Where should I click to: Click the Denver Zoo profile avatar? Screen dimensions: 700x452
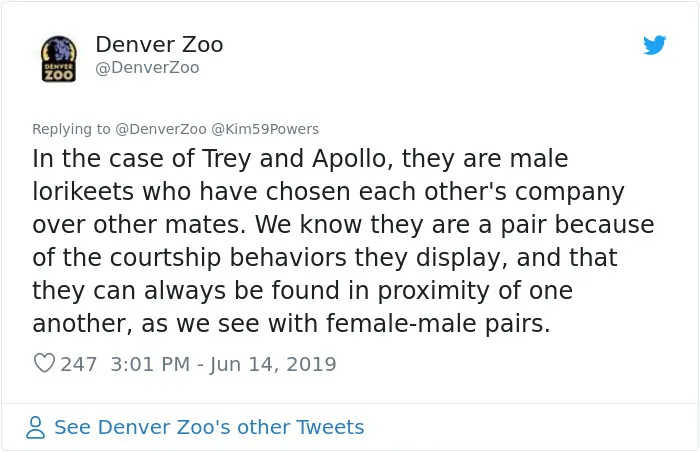click(x=58, y=59)
